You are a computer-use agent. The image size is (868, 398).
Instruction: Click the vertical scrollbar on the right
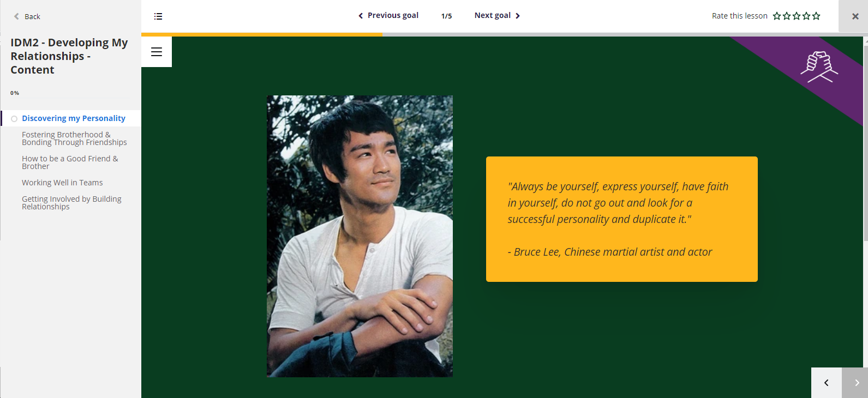click(x=865, y=142)
